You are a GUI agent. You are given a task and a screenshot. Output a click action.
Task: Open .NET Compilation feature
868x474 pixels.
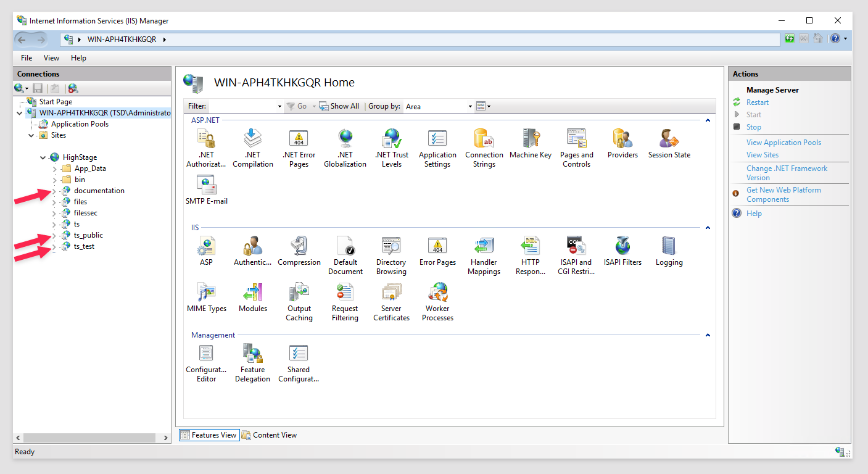tap(253, 148)
